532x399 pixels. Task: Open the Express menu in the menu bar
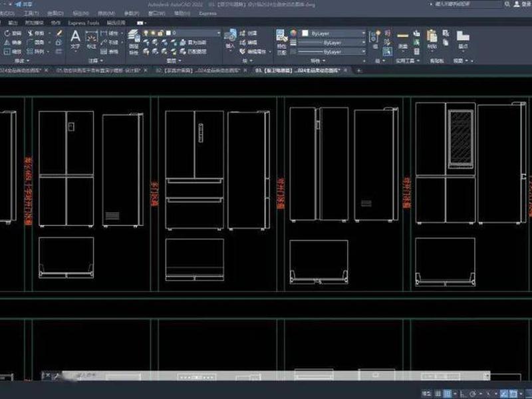point(207,13)
